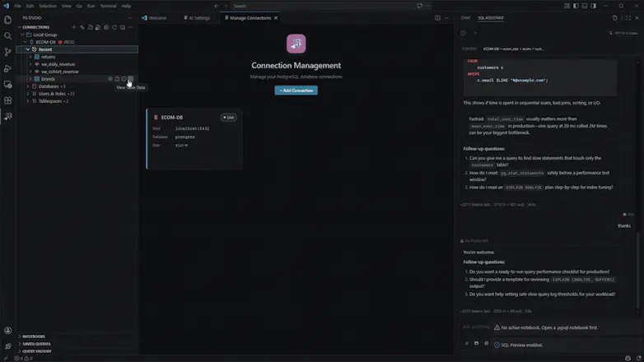644x362 pixels.
Task: Switch to the Welcome tab
Action: point(155,18)
